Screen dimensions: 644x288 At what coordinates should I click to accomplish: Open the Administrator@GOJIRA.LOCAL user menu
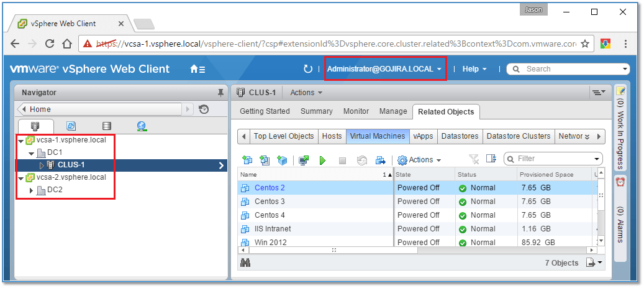point(384,69)
